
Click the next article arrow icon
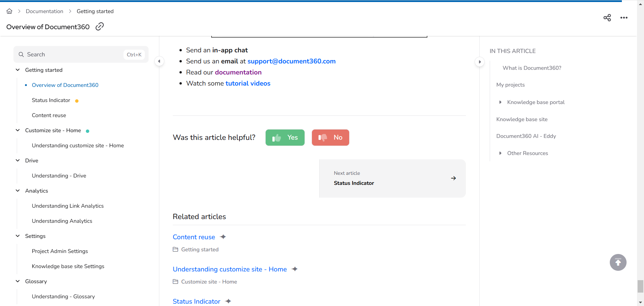coord(453,178)
